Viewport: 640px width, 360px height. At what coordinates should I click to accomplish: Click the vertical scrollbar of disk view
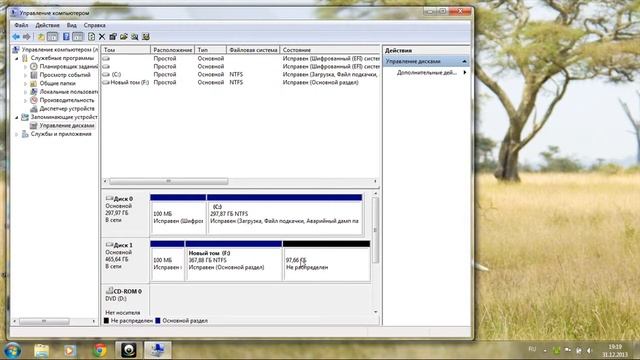[376, 229]
